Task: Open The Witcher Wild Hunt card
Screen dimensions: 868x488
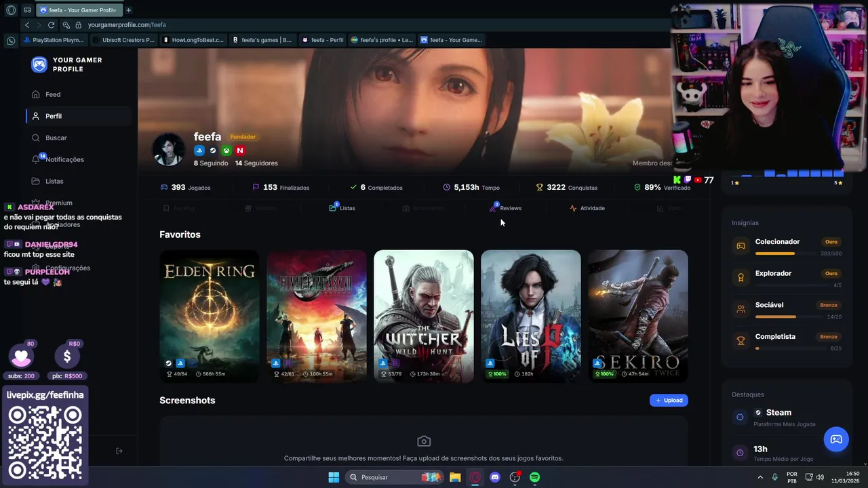Action: [x=423, y=316]
